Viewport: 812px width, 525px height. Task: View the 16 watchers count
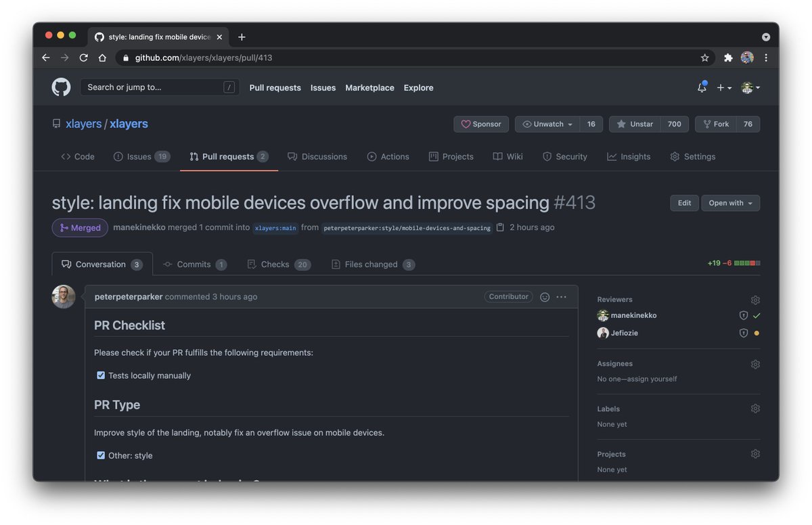pyautogui.click(x=591, y=124)
